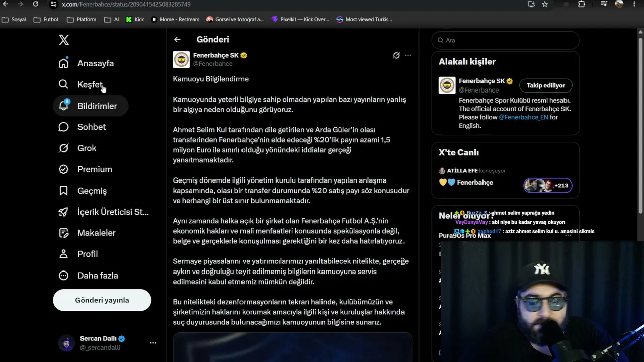Screen dimensions: 644x362
Task: Click +213 listeners badge
Action: click(547, 186)
